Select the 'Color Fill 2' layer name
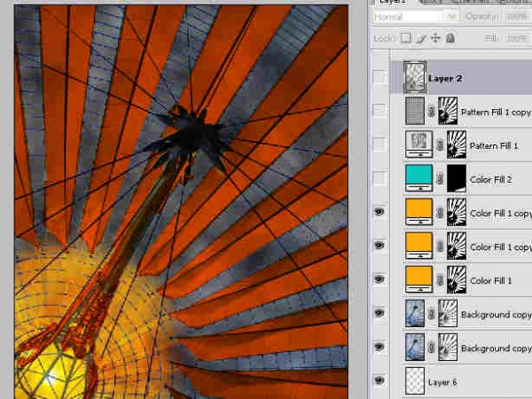 point(490,179)
